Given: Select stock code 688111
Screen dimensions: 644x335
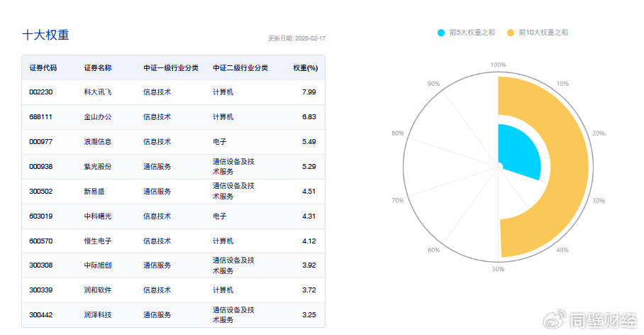Looking at the screenshot, I should (x=40, y=116).
